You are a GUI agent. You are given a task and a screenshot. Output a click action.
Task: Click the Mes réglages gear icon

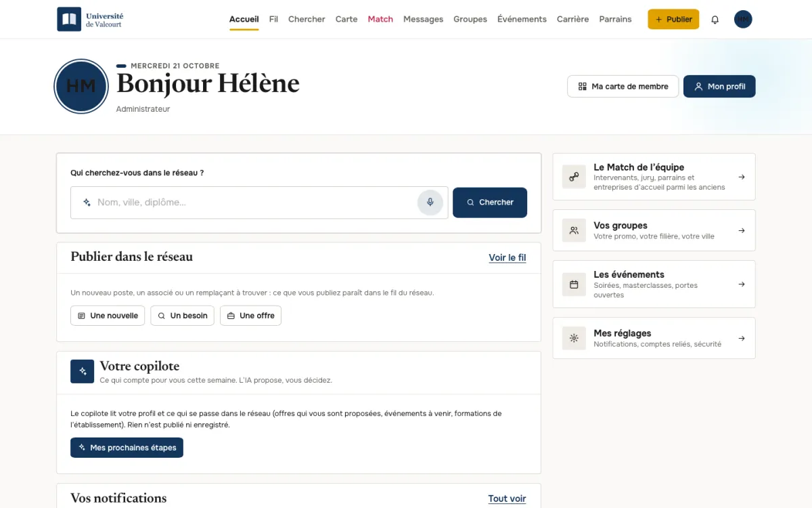(574, 338)
